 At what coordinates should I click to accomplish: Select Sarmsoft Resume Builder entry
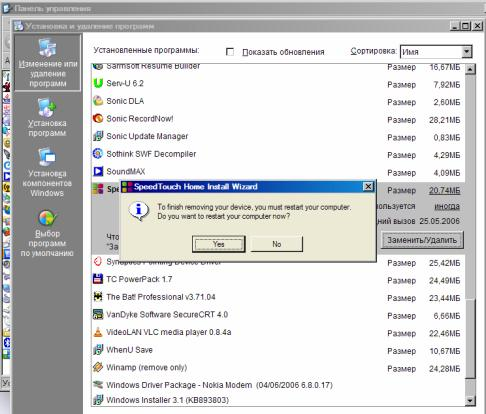click(x=278, y=68)
